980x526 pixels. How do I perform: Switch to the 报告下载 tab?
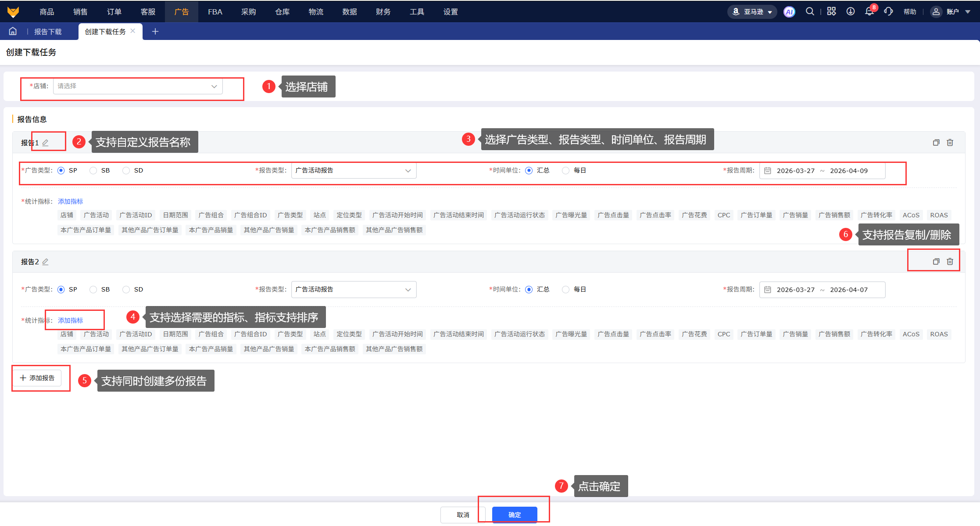pyautogui.click(x=48, y=32)
